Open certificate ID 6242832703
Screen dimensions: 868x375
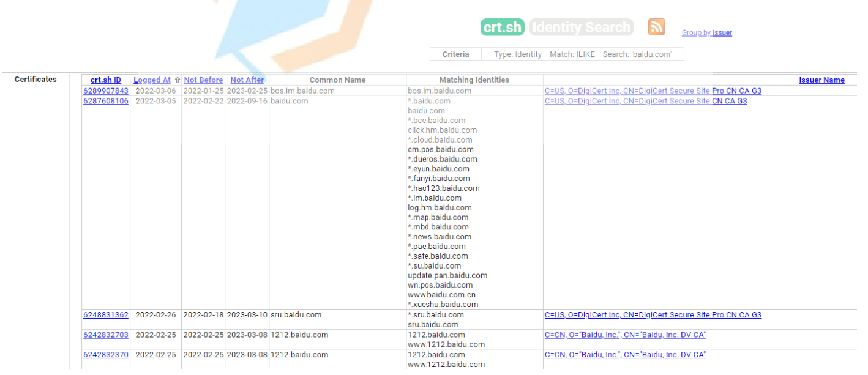pos(106,335)
